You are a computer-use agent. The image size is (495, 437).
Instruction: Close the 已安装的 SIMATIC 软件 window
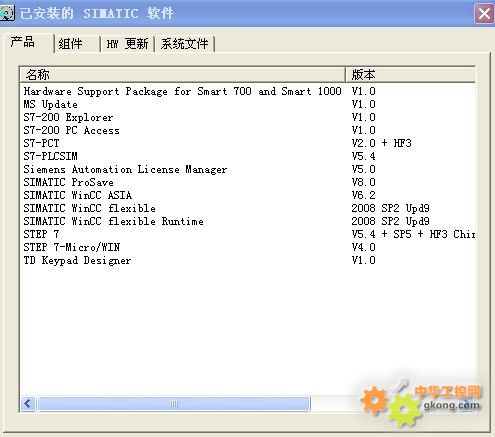pyautogui.click(x=484, y=14)
